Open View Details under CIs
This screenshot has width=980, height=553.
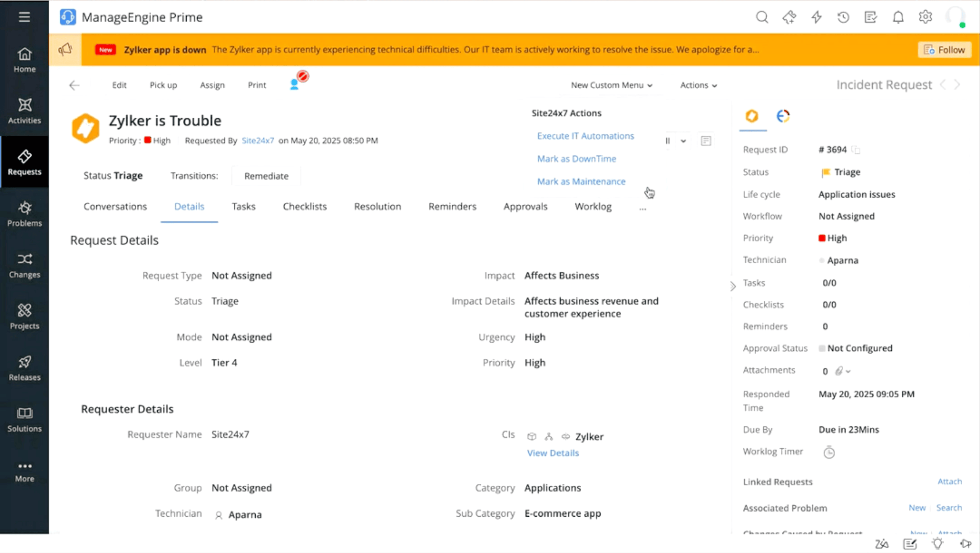[553, 453]
